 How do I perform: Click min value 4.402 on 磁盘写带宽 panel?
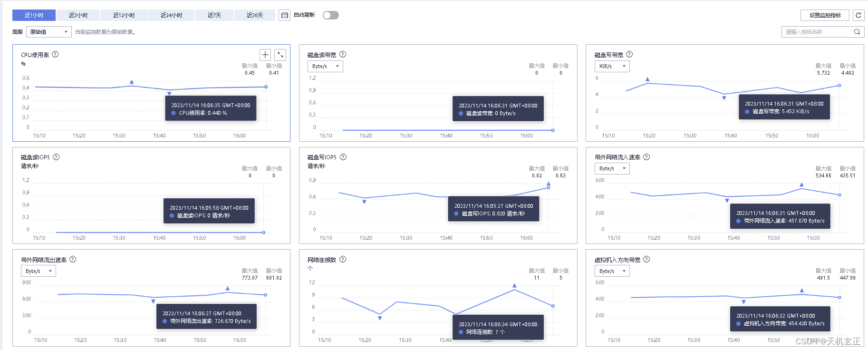[848, 73]
